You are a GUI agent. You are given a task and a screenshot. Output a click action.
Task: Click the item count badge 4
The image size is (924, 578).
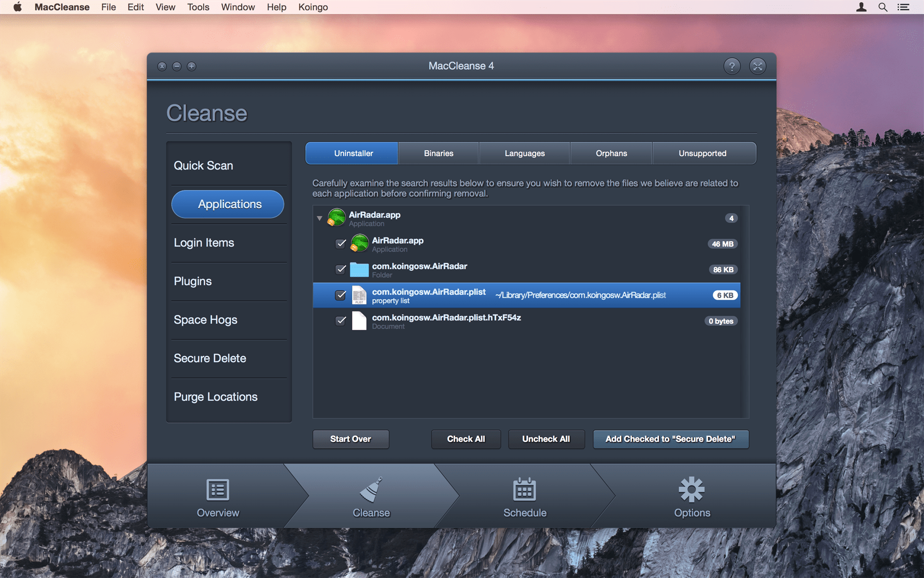tap(731, 218)
